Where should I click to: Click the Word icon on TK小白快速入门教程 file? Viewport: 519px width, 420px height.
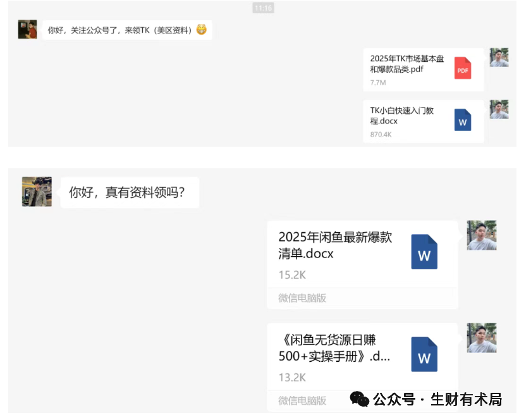463,120
